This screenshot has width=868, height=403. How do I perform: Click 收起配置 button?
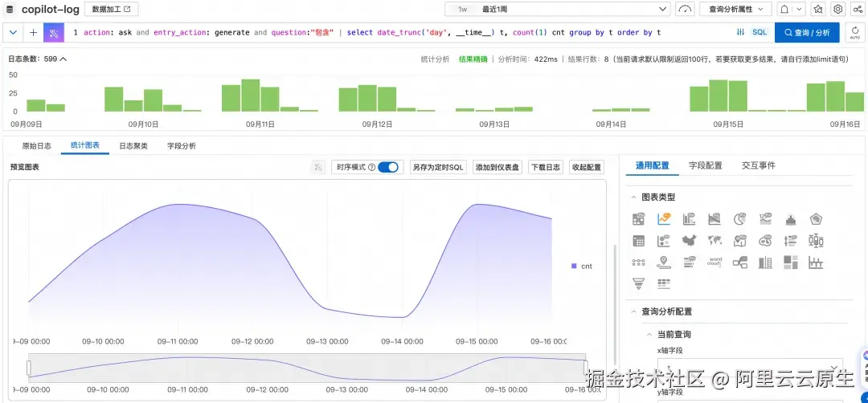click(586, 167)
